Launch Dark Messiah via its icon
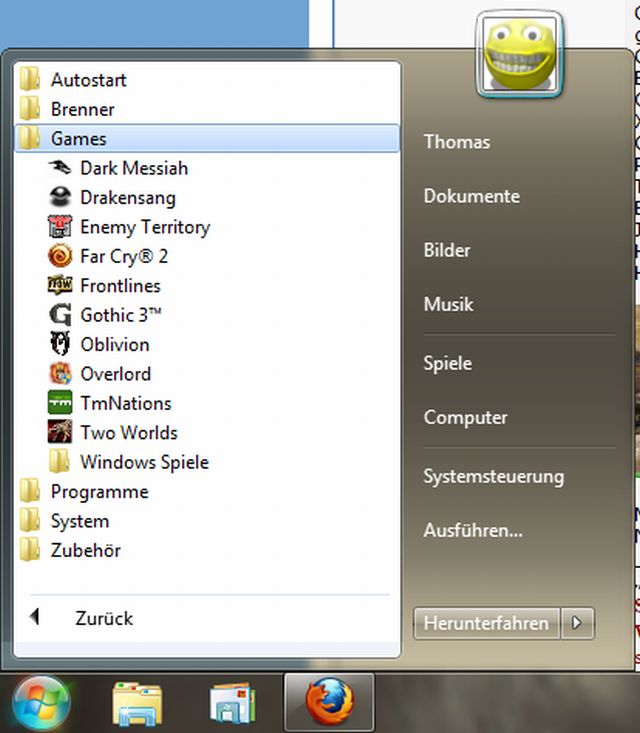640x733 pixels. point(60,168)
